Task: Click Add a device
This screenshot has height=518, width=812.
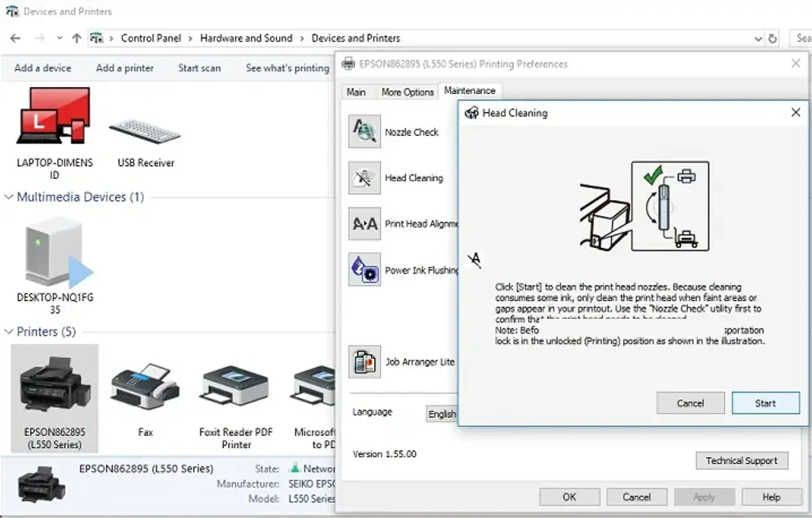Action: point(43,68)
